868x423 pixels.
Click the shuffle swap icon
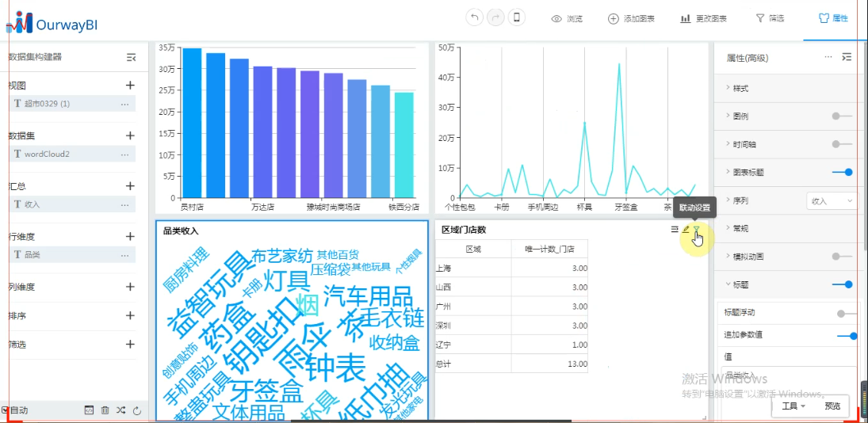coord(120,410)
